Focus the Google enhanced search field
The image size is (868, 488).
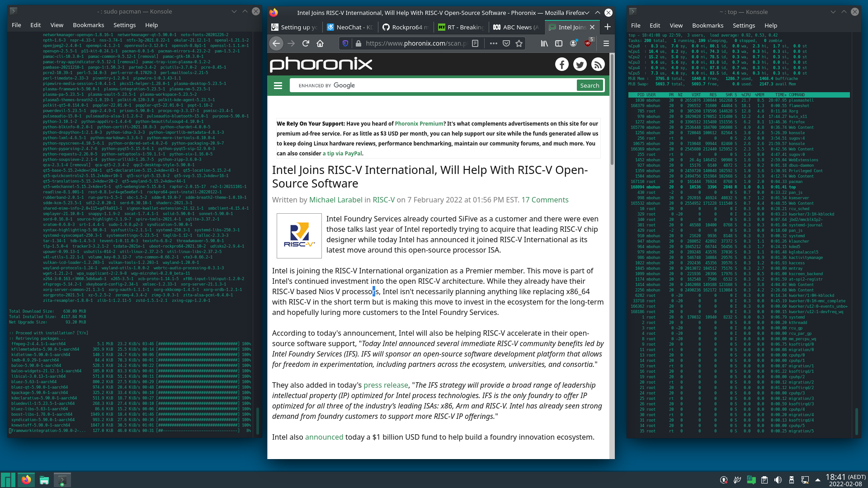434,85
